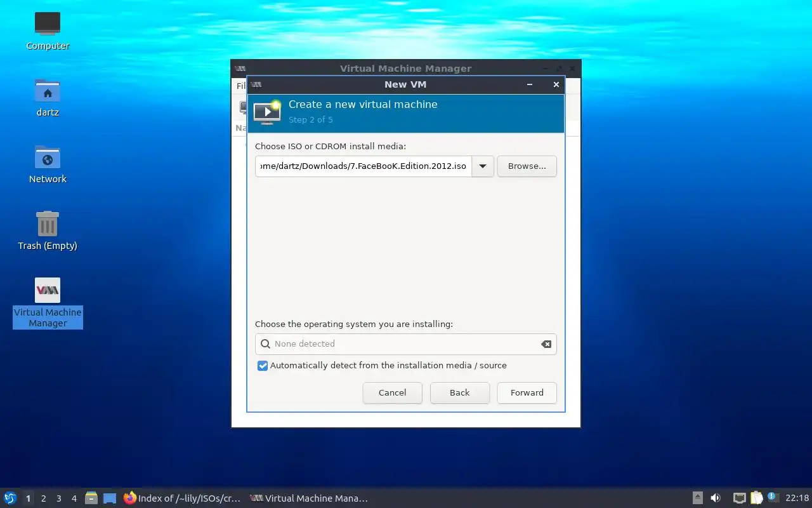The image size is (812, 508).
Task: Launch Virtual Machine Manager desktop icon
Action: [x=48, y=302]
